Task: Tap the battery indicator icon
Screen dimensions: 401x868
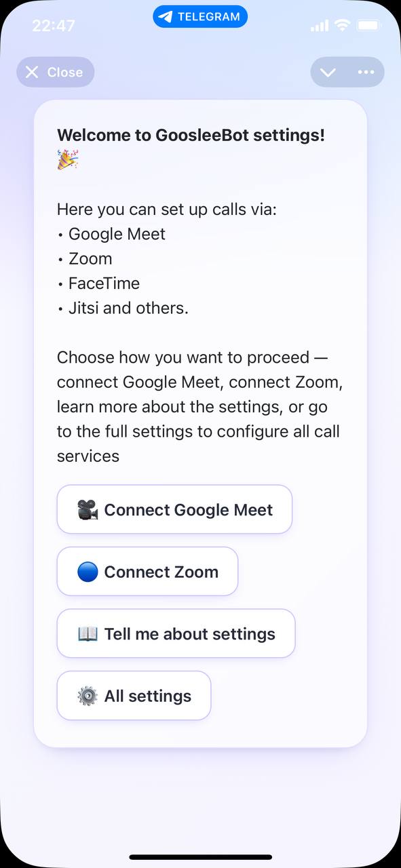Action: [x=368, y=26]
